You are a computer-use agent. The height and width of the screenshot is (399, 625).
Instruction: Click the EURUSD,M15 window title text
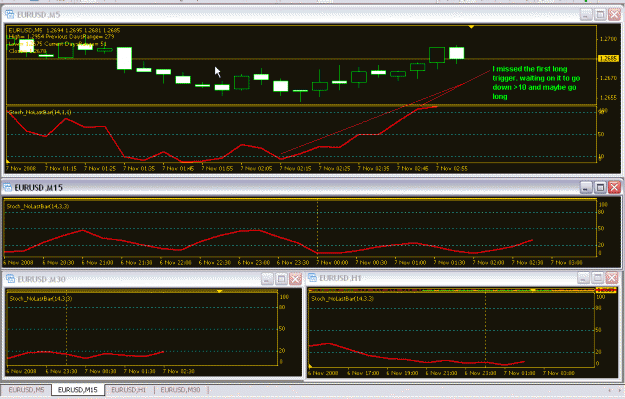(39, 187)
